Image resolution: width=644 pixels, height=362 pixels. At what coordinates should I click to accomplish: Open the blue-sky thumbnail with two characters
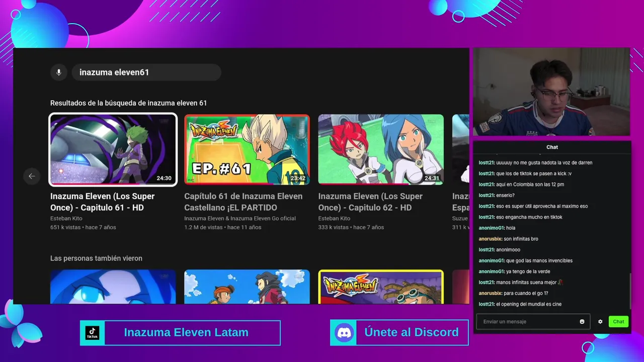click(247, 287)
